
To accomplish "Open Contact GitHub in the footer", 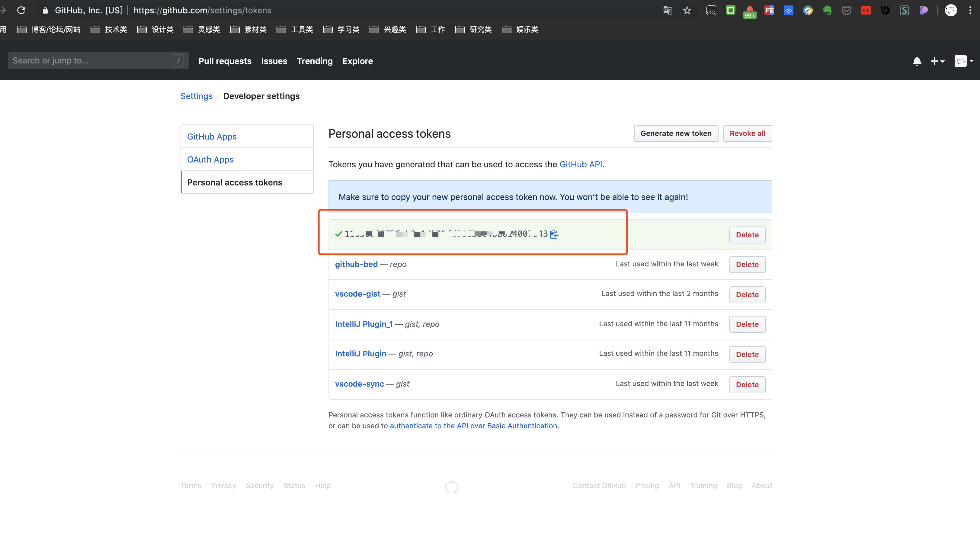I will point(599,485).
